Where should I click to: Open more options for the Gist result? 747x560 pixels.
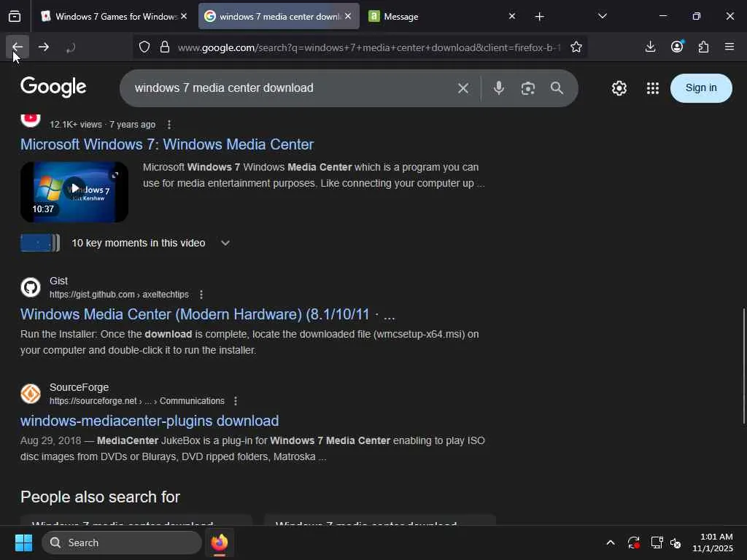point(201,295)
